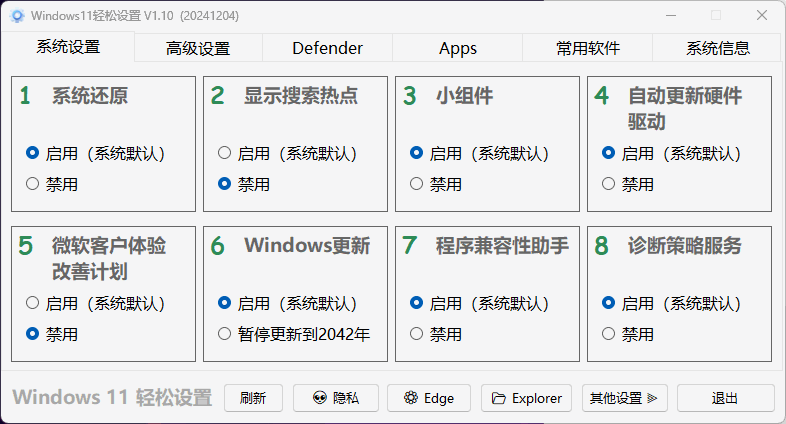
Task: Select 暂停更新到2042年 for Windows更新
Action: 224,333
